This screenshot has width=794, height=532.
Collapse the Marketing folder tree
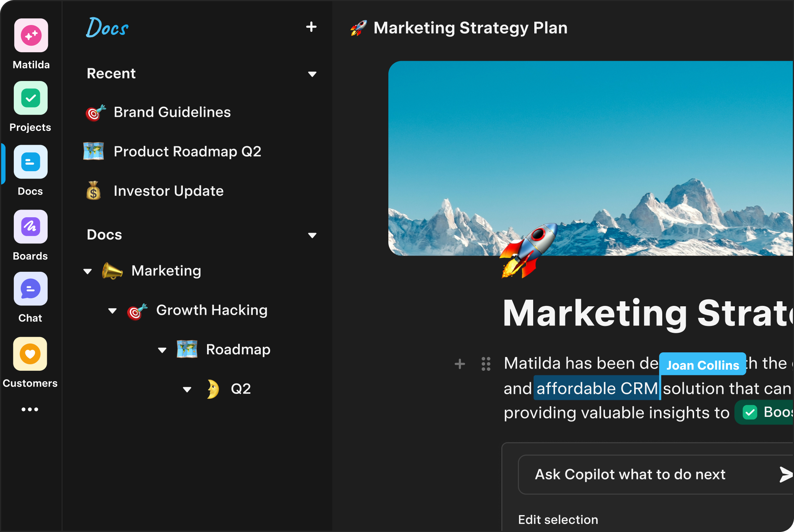pos(88,272)
